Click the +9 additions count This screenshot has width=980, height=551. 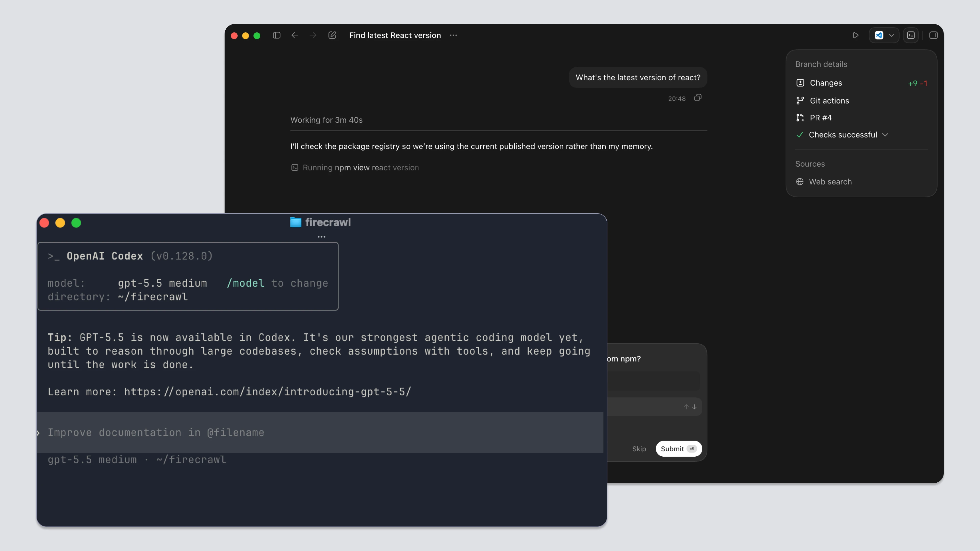pos(912,83)
